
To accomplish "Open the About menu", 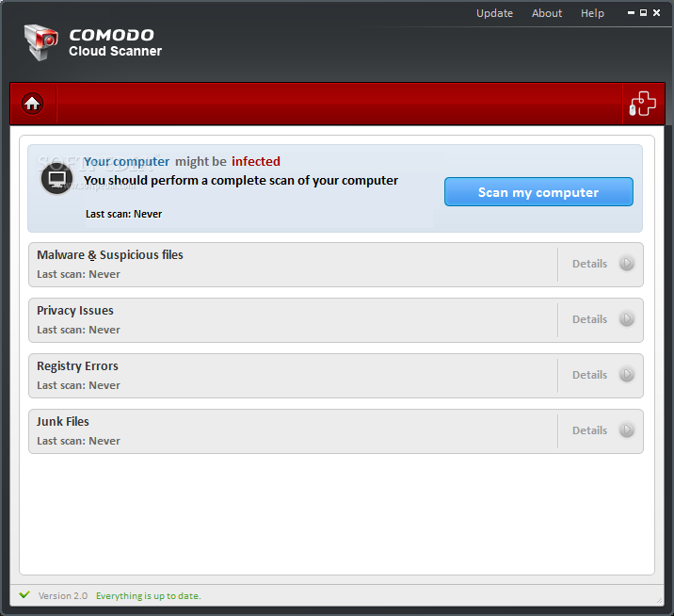I will click(x=547, y=13).
